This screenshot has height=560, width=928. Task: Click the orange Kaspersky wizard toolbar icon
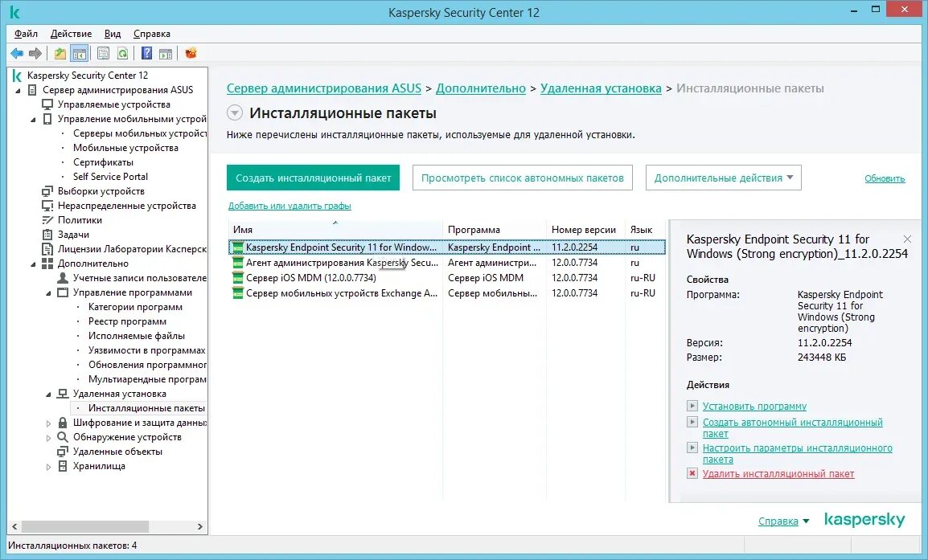[191, 54]
